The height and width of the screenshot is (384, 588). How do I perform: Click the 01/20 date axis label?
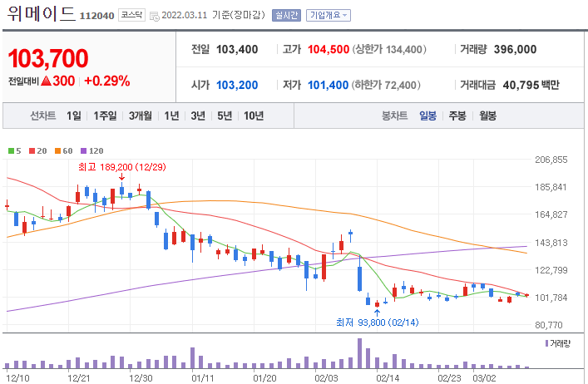click(x=264, y=378)
